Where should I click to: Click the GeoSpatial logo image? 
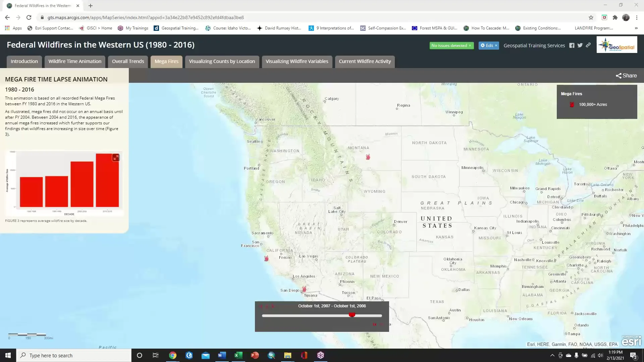point(617,45)
